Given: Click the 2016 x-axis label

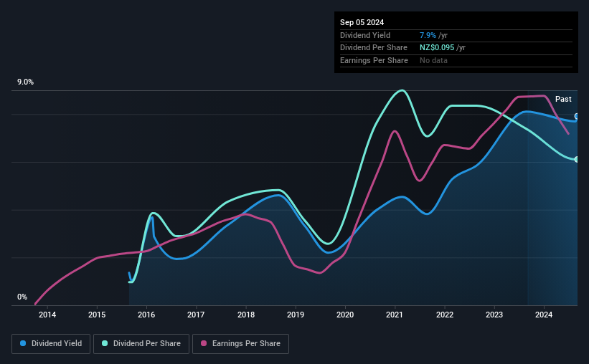Looking at the screenshot, I should 146,315.
